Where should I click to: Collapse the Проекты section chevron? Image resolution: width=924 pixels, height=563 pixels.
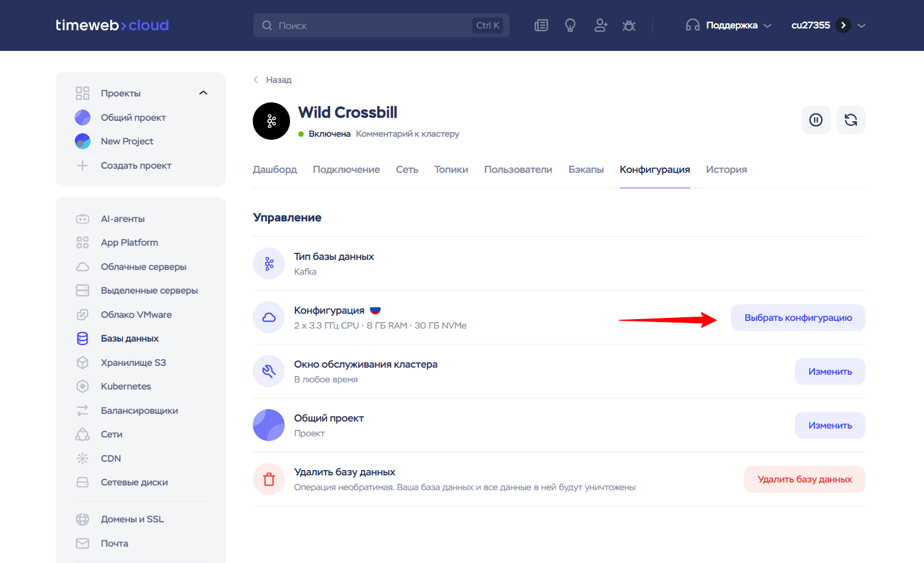(203, 93)
